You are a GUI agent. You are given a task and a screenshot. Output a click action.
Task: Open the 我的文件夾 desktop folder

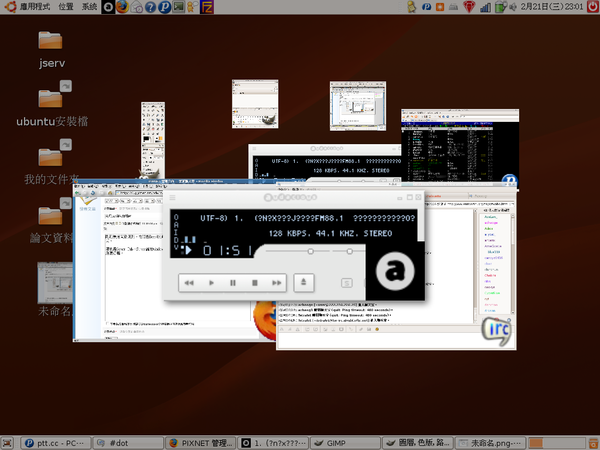[51, 156]
